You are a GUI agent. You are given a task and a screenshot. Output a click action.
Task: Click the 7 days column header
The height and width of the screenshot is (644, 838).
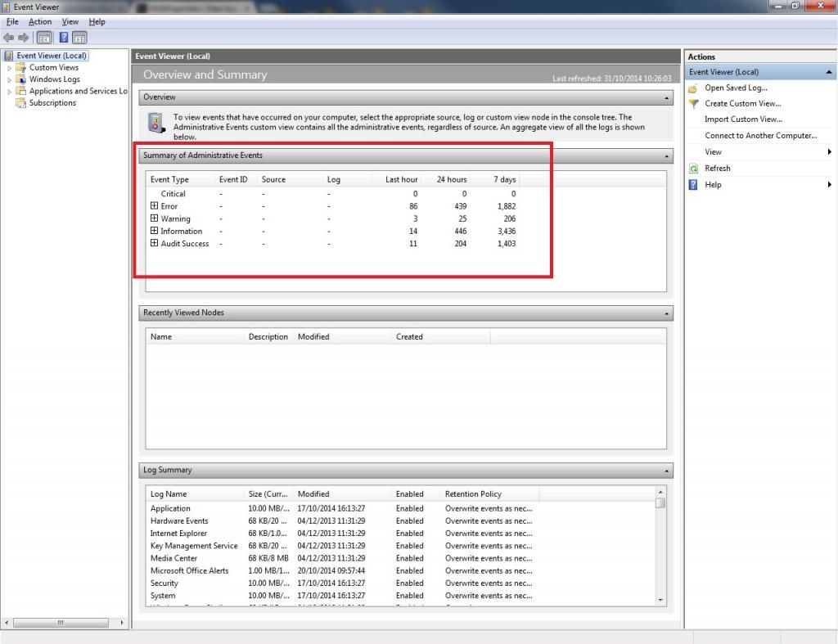[495, 179]
